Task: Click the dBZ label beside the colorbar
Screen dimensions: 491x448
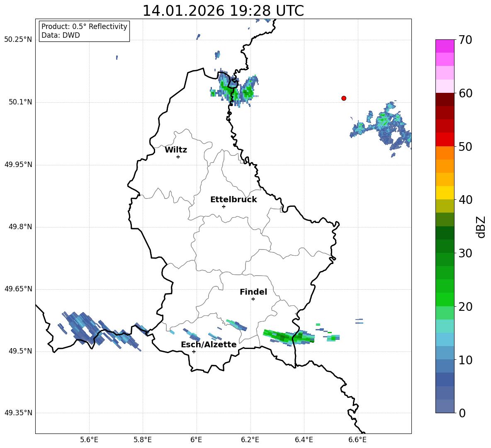Action: tap(481, 227)
